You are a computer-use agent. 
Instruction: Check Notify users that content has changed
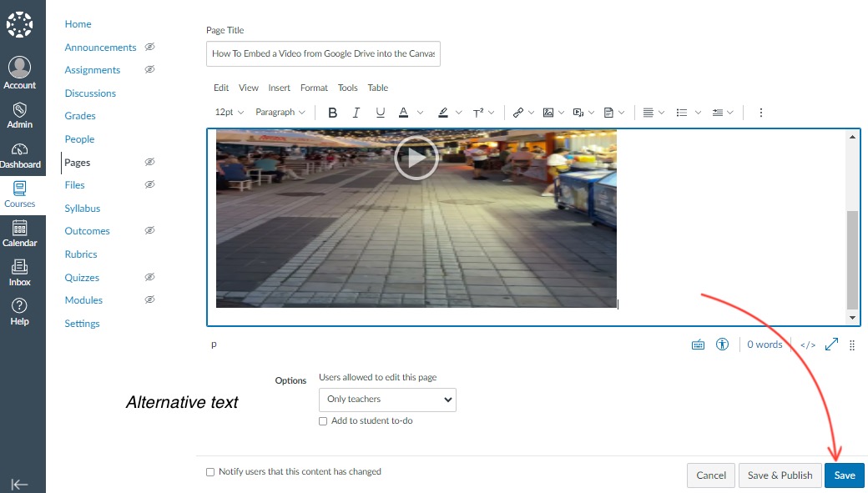pyautogui.click(x=210, y=472)
